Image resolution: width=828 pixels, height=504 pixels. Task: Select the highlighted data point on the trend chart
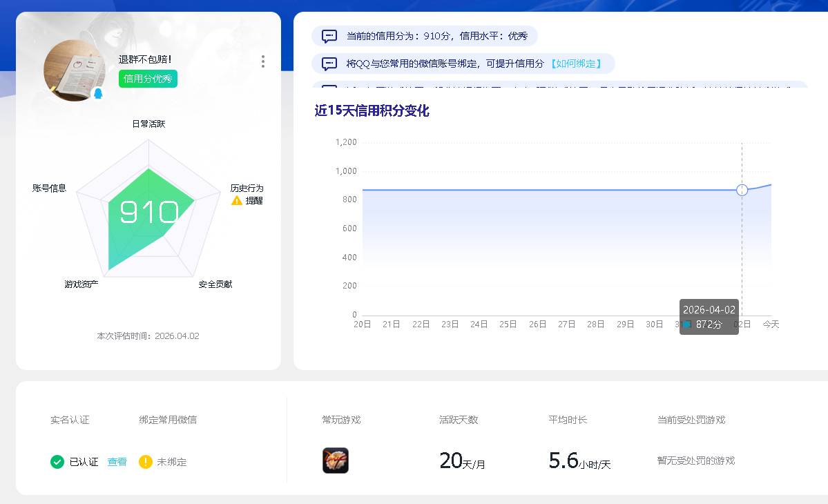coord(742,189)
